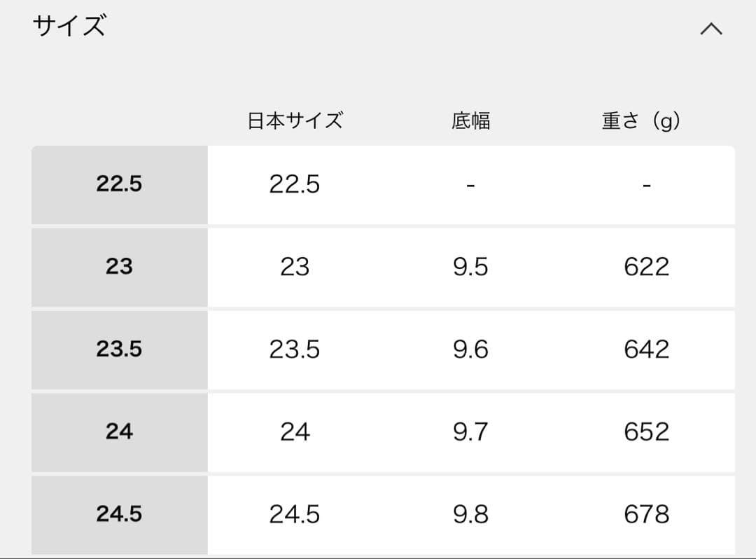Click the 622 weight cell

(646, 267)
